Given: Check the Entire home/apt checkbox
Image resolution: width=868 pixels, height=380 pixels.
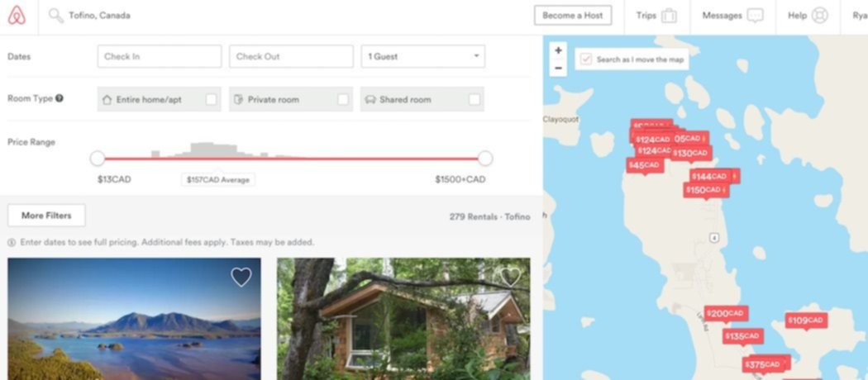Looking at the screenshot, I should [211, 100].
